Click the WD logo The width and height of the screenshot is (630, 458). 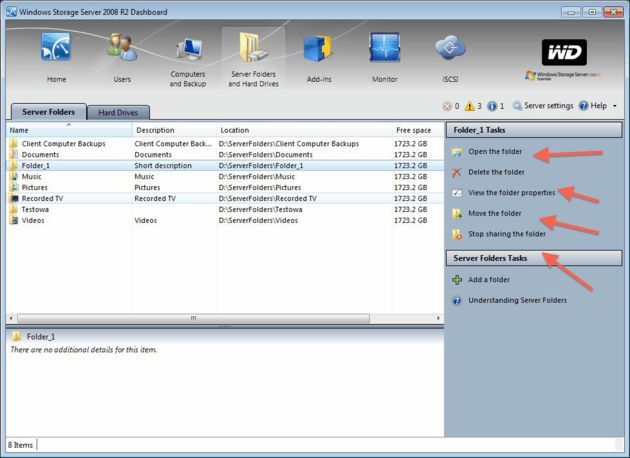click(x=564, y=52)
